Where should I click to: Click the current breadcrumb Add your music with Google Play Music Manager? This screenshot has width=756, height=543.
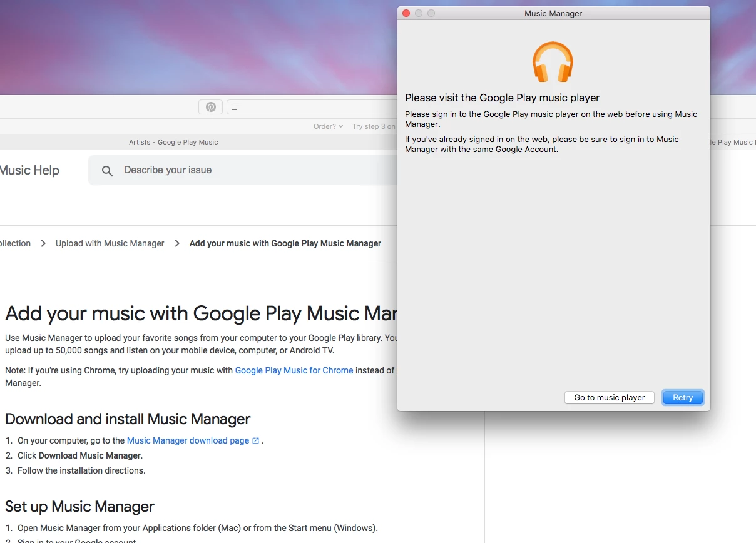[x=285, y=243]
